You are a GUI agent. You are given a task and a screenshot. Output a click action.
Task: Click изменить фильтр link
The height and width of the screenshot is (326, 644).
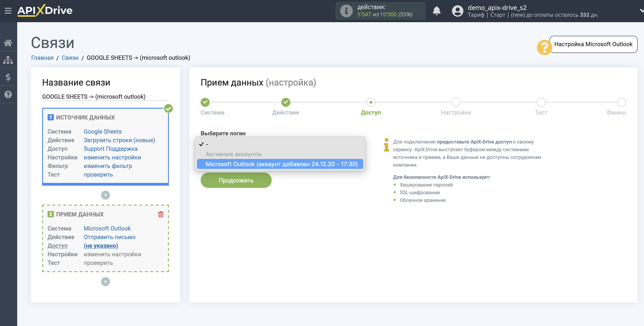coord(108,166)
